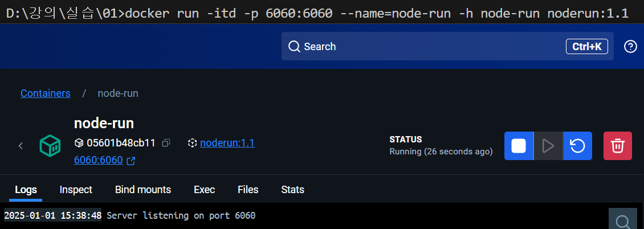Copy container ID 05601b48cb11
This screenshot has width=644, height=229.
[x=166, y=143]
